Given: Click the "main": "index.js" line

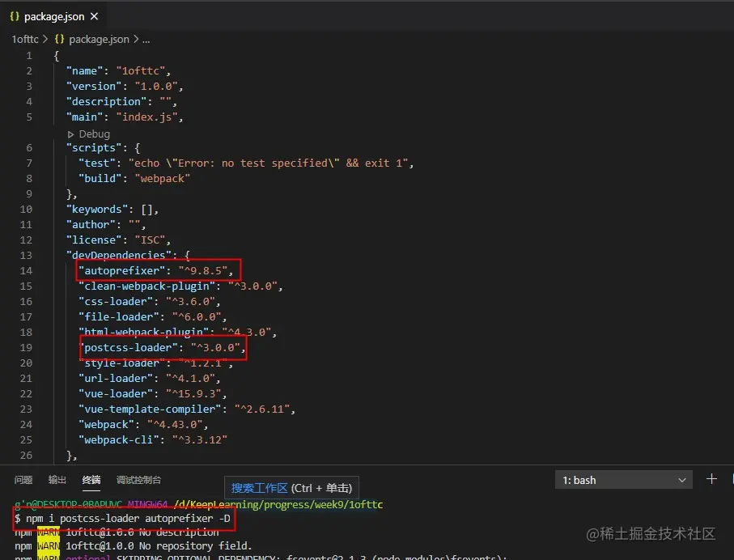Looking at the screenshot, I should click(x=125, y=117).
